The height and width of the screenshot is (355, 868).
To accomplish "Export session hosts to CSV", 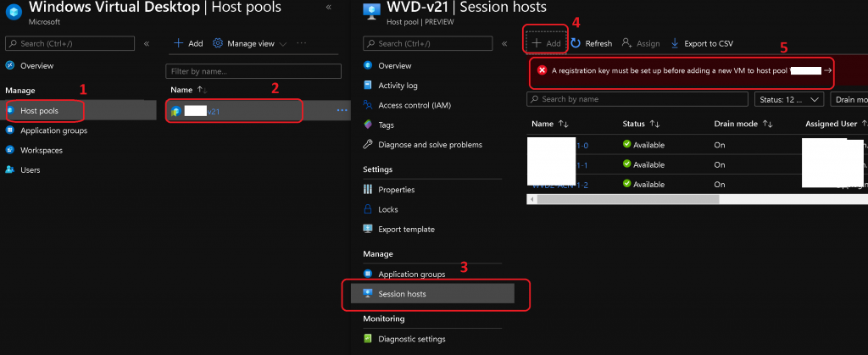I will (701, 44).
